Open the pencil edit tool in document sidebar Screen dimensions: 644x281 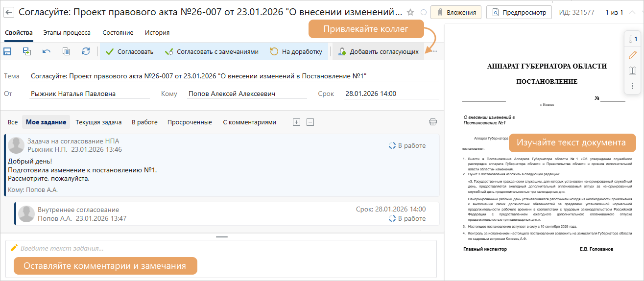632,55
